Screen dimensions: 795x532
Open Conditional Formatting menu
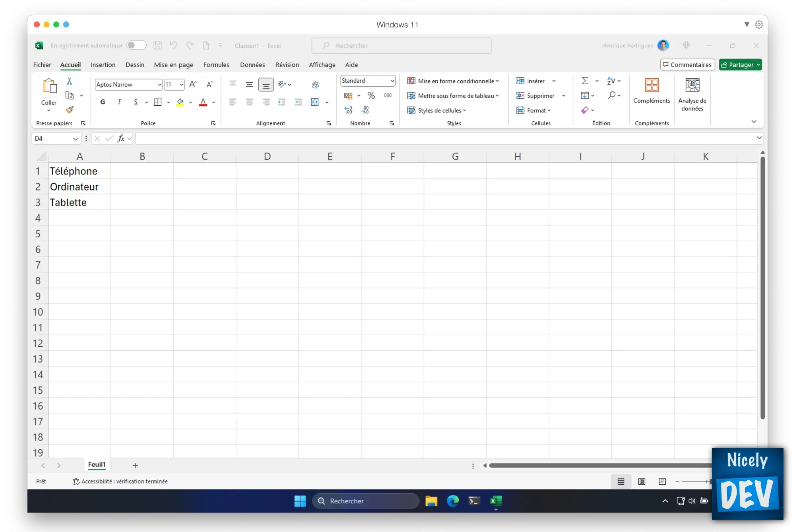tap(453, 81)
